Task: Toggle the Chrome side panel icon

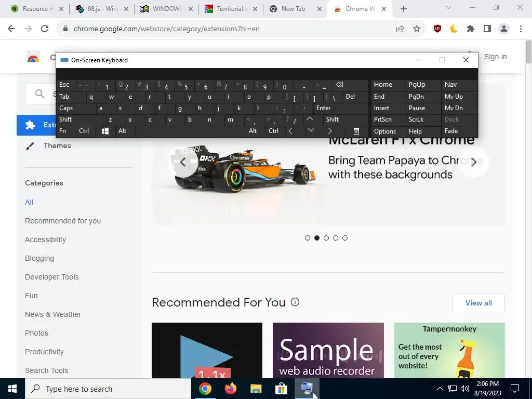Action: coord(487,29)
